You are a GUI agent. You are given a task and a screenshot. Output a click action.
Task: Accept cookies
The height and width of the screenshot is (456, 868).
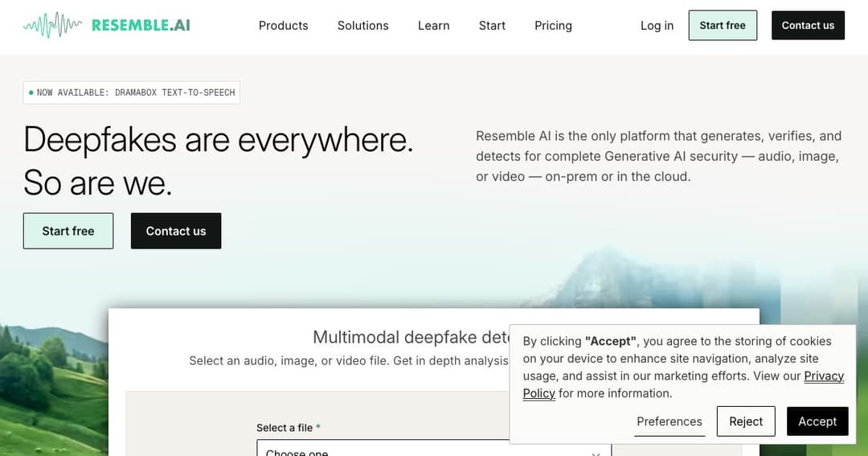point(817,421)
